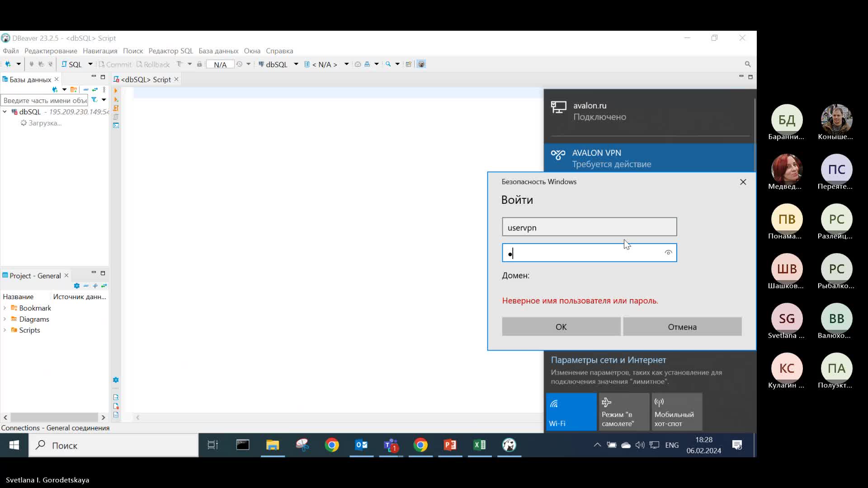Click the transaction log N/A field
868x488 pixels.
pyautogui.click(x=220, y=64)
